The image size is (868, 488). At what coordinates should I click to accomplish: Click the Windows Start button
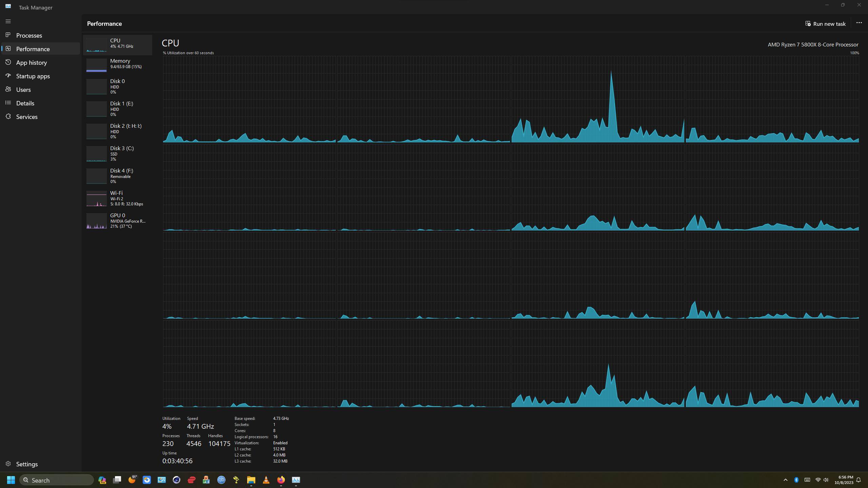[11, 480]
